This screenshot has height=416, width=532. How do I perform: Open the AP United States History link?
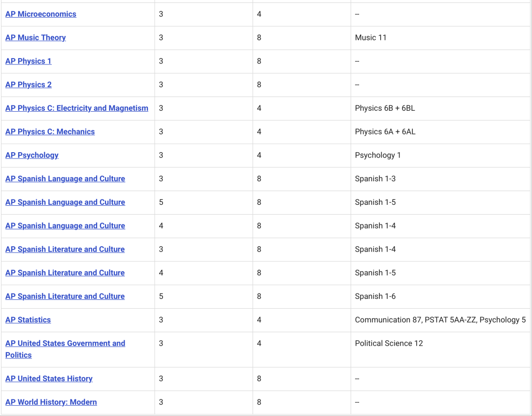tap(49, 379)
